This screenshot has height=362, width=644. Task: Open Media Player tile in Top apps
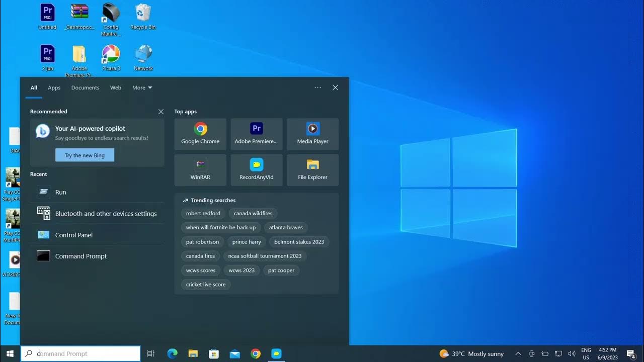312,134
